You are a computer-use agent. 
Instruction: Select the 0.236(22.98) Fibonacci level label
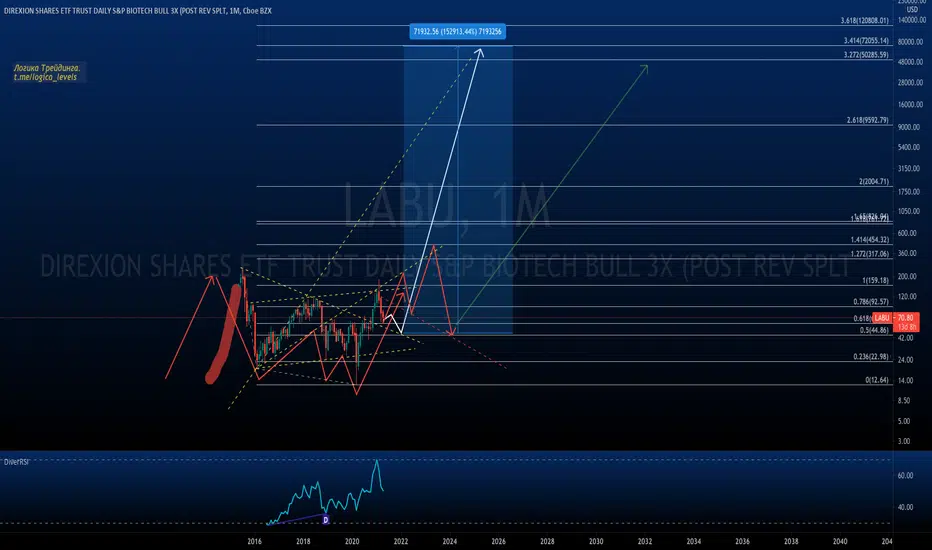(871, 357)
